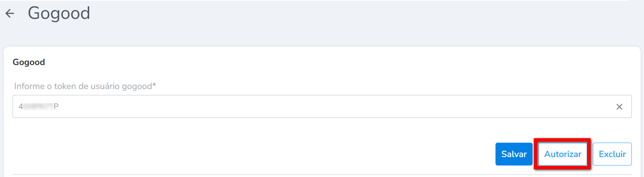The width and height of the screenshot is (644, 177).
Task: Click the large Gogood page title
Action: pyautogui.click(x=59, y=13)
